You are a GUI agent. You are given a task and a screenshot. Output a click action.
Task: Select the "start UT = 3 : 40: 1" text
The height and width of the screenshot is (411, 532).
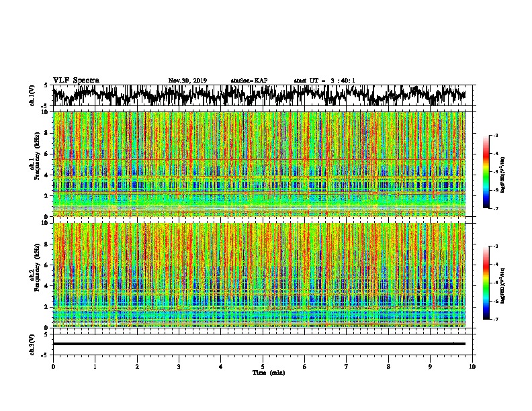(324, 81)
